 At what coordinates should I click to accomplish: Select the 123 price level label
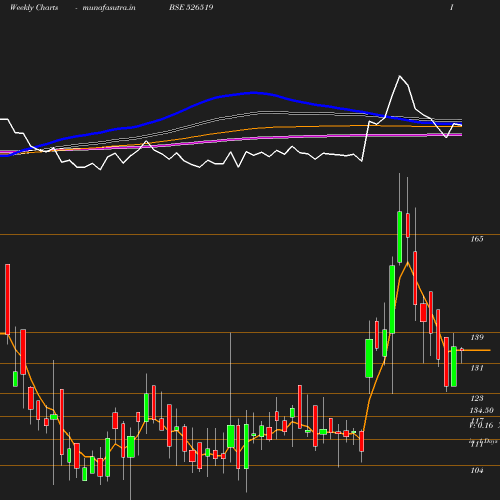click(x=477, y=398)
